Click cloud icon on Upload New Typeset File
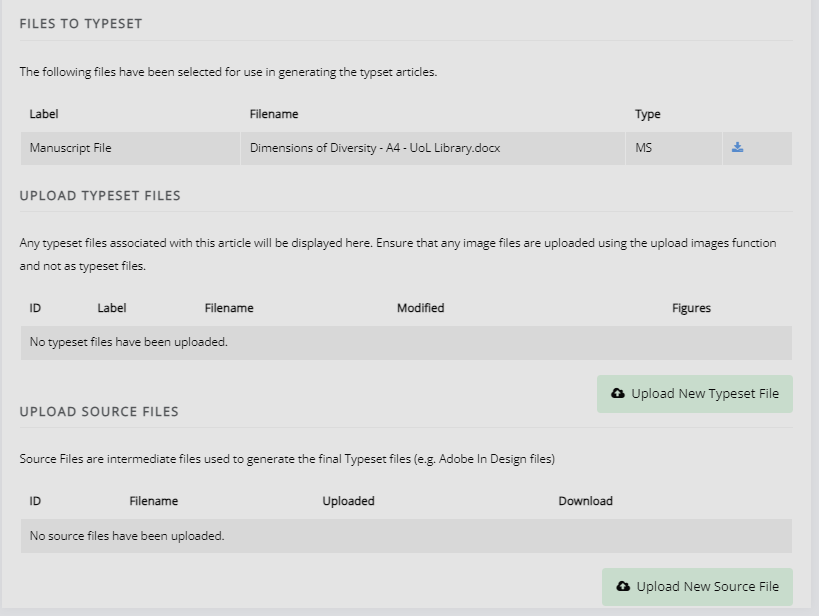 pyautogui.click(x=618, y=394)
